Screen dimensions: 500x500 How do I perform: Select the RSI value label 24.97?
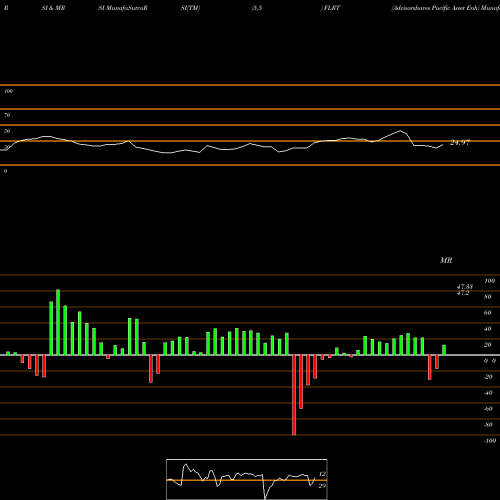(460, 143)
